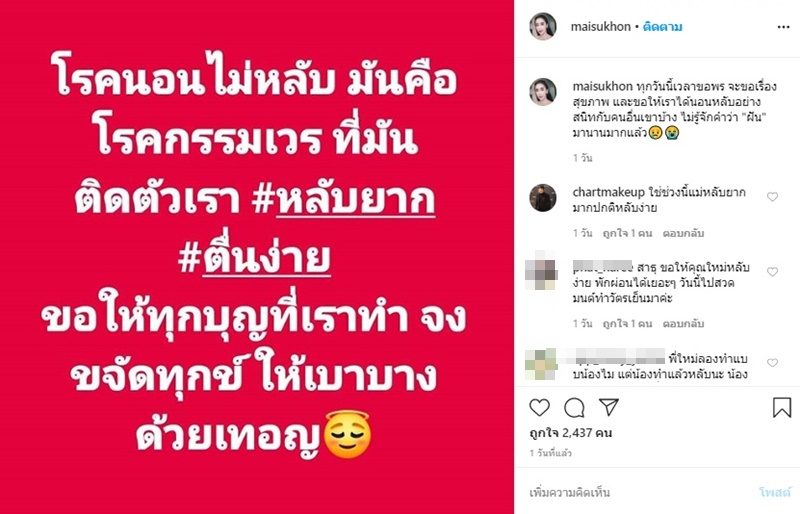The height and width of the screenshot is (514, 800).
Task: Save post with bookmark icon
Action: [x=782, y=408]
